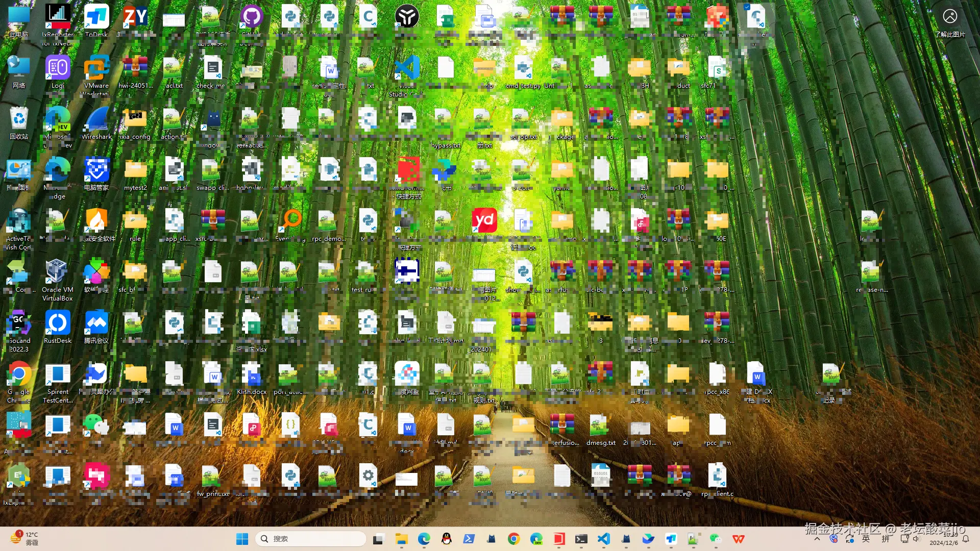Expand hidden system tray icons chevron
The image size is (980, 551).
pyautogui.click(x=817, y=539)
